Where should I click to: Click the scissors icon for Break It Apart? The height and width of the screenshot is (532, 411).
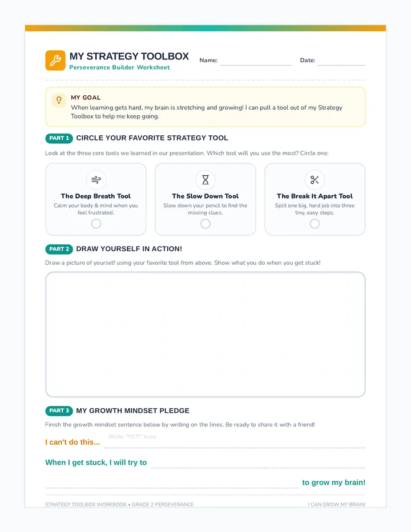(315, 179)
